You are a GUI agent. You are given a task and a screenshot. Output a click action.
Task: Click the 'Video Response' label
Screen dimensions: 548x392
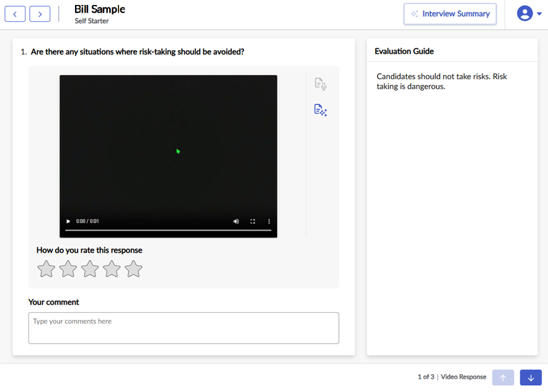[464, 377]
